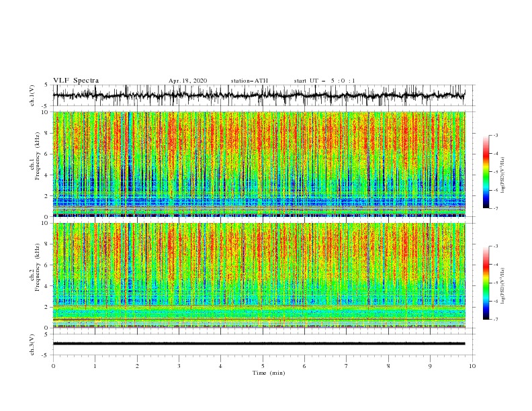Click the ch.1 PSD color scale bar
This screenshot has width=532, height=411.
point(486,172)
